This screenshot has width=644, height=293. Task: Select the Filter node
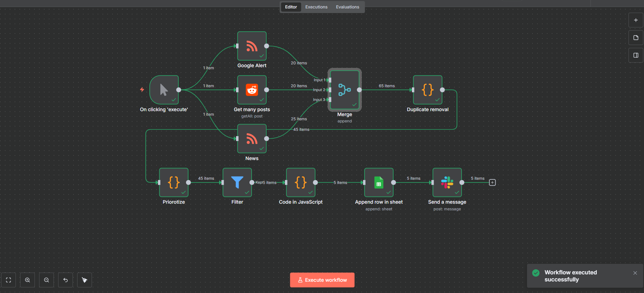[x=237, y=183]
